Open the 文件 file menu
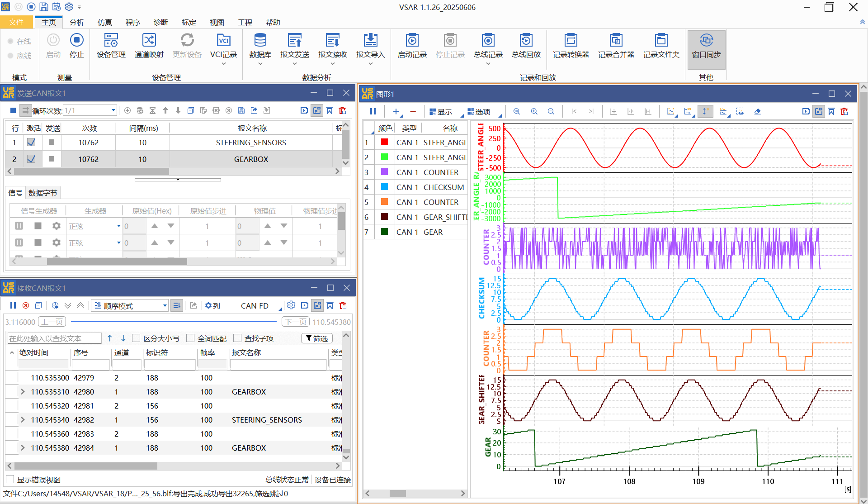Screen dimensions: 868x504 [16, 22]
